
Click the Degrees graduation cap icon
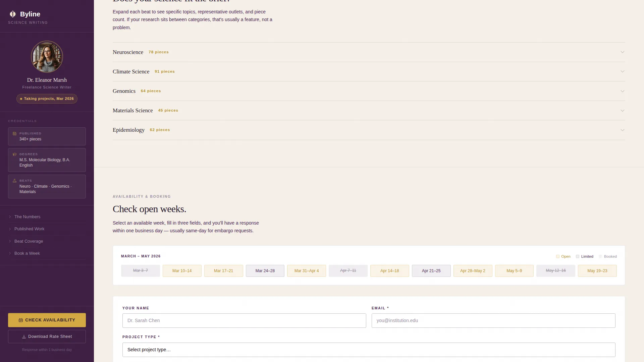(x=14, y=154)
